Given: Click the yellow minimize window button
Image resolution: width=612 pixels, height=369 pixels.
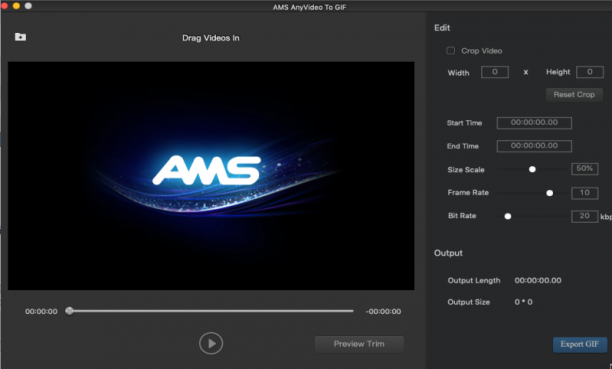Looking at the screenshot, I should 16,6.
